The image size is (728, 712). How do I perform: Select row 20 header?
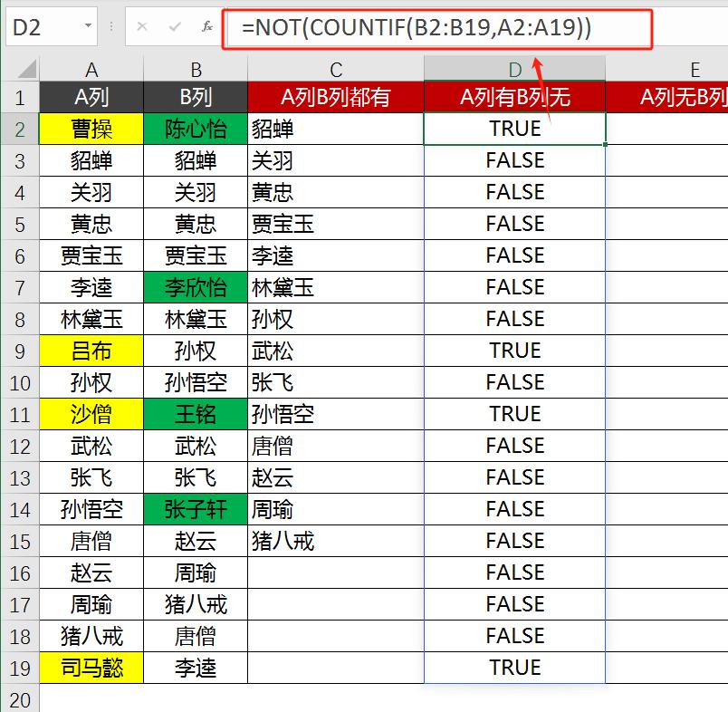pos(20,698)
